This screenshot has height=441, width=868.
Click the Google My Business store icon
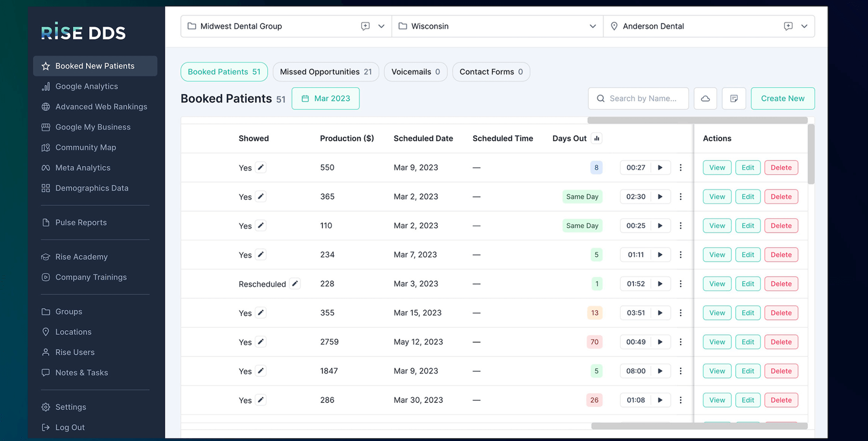point(45,127)
